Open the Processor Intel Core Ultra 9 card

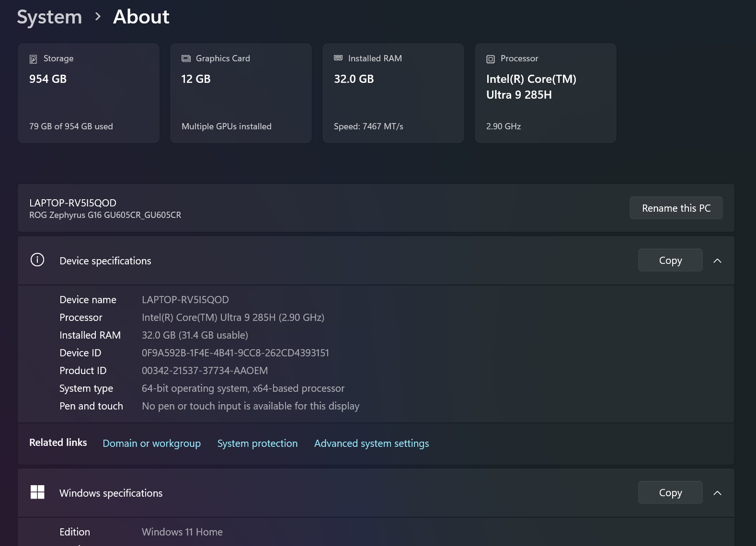[x=546, y=93]
